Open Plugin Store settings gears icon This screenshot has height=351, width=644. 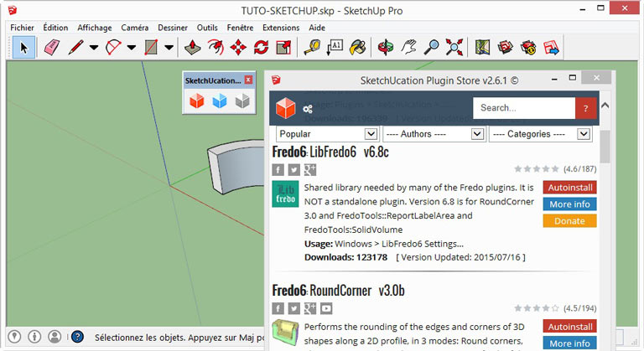coord(308,109)
